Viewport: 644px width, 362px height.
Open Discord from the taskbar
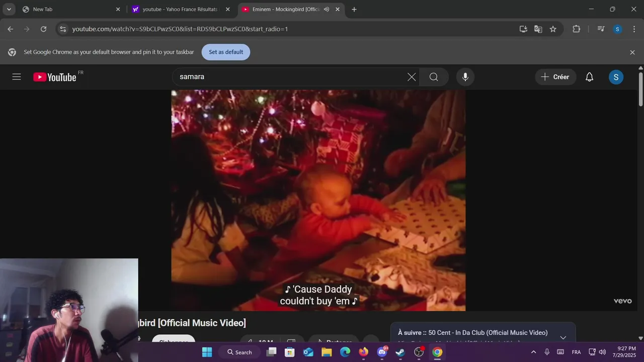(382, 352)
